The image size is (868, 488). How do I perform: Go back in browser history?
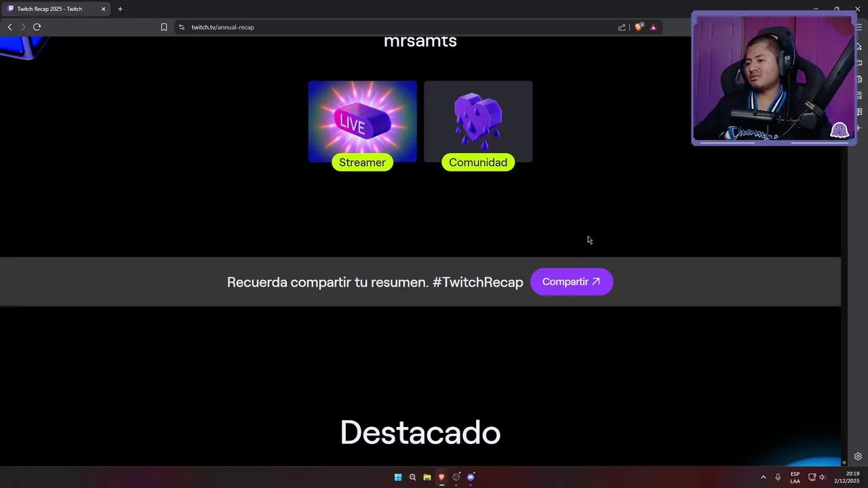pyautogui.click(x=9, y=27)
